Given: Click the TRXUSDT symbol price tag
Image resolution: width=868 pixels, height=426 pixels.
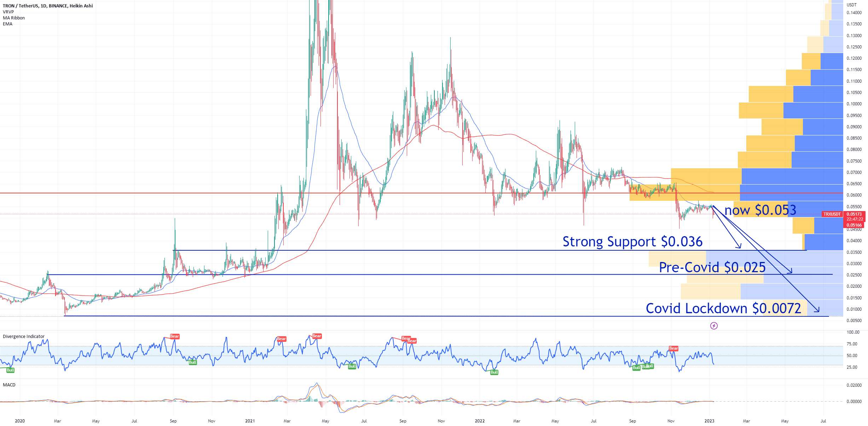Looking at the screenshot, I should coord(832,214).
